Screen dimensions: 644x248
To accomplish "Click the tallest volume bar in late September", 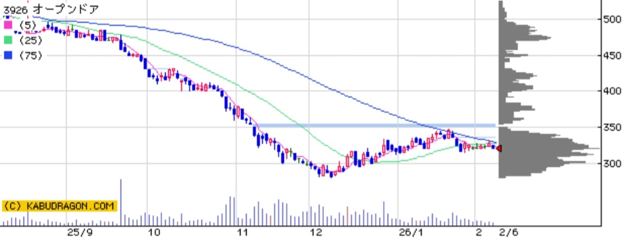I will [121, 202].
